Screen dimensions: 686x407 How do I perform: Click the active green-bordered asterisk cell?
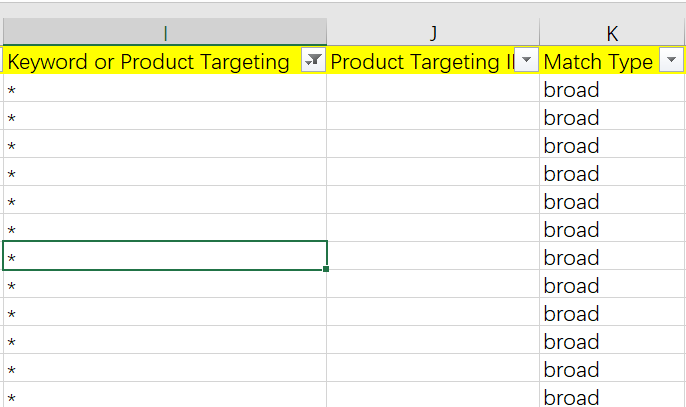pyautogui.click(x=164, y=256)
